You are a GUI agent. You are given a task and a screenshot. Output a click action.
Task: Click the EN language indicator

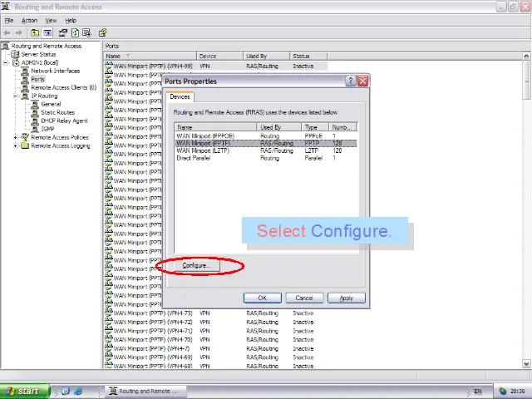[478, 392]
